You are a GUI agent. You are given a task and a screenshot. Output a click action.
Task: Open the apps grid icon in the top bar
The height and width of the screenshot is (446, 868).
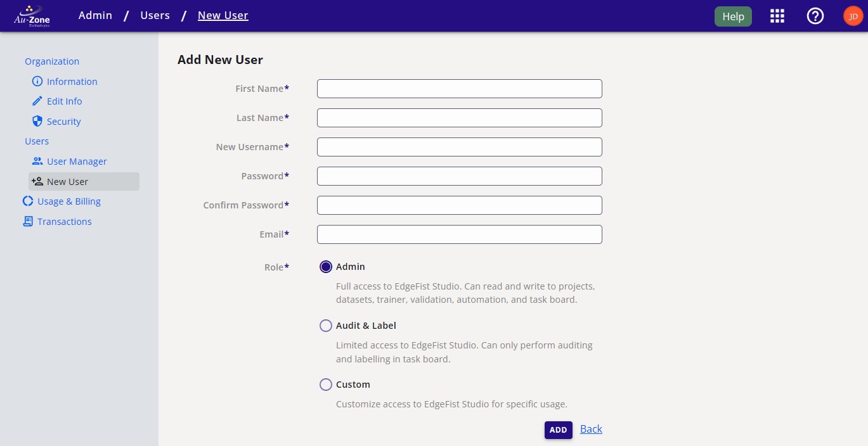tap(777, 16)
